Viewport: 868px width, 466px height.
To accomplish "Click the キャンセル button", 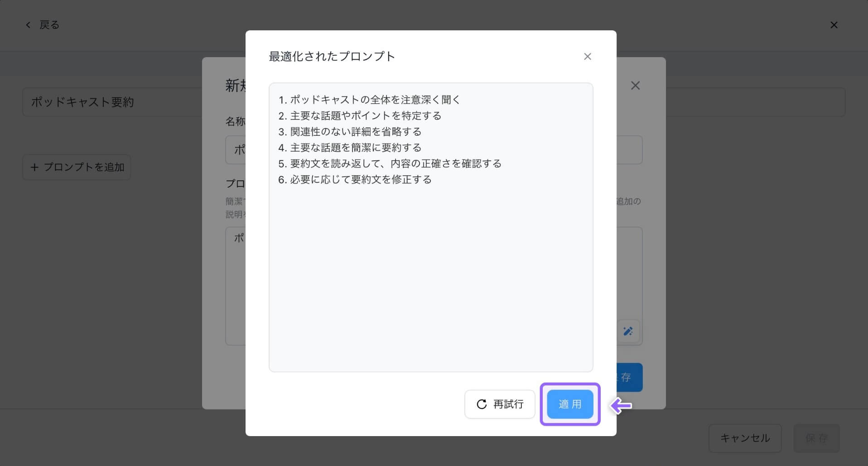I will tap(745, 438).
